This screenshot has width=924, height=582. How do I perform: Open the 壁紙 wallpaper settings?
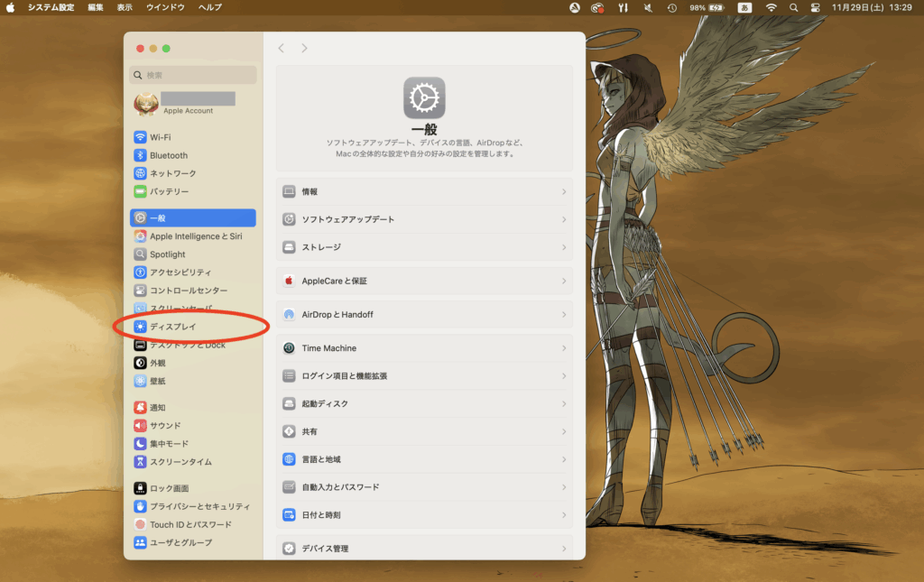pyautogui.click(x=157, y=381)
